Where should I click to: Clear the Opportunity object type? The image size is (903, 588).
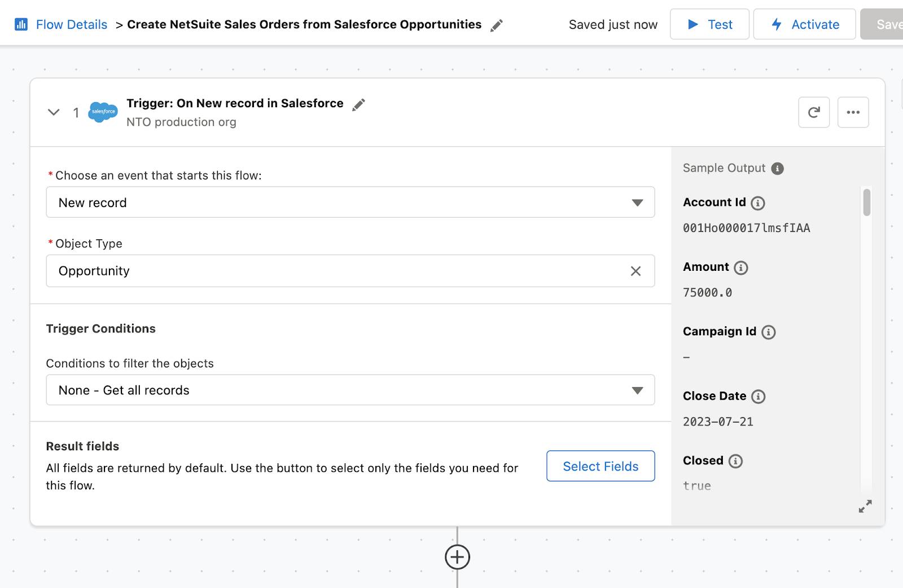[x=635, y=271]
